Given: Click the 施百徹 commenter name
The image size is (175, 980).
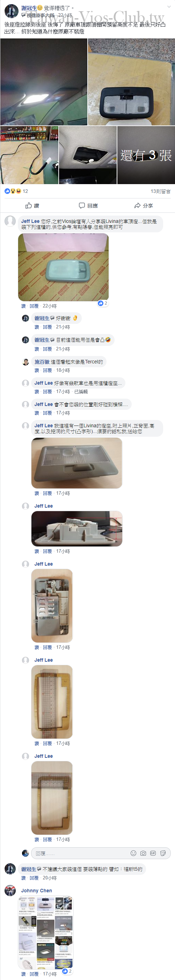Looking at the screenshot, I should pos(42,362).
